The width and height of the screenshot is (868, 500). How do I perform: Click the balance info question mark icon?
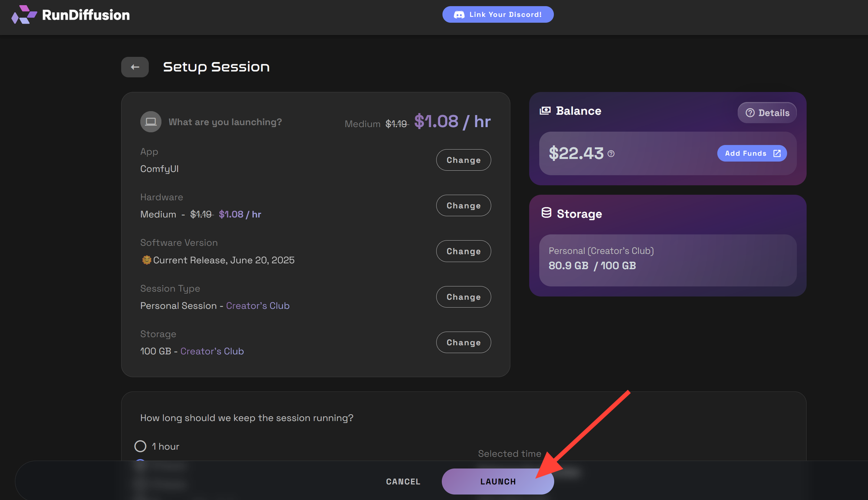[611, 154]
